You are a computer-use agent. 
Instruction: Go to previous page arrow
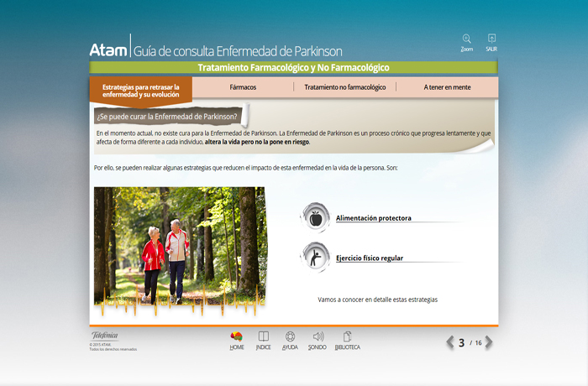coord(450,342)
